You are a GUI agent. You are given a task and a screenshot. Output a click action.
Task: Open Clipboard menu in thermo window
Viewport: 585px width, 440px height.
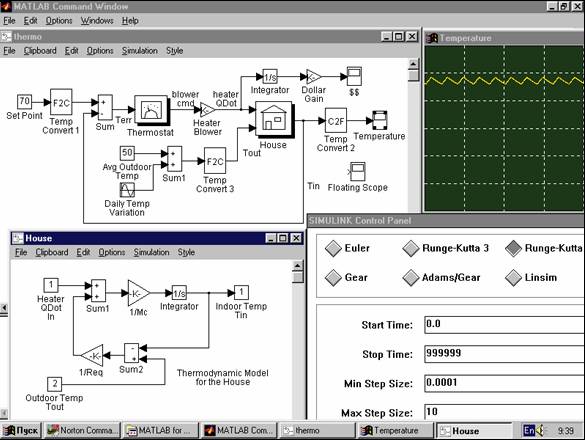40,51
